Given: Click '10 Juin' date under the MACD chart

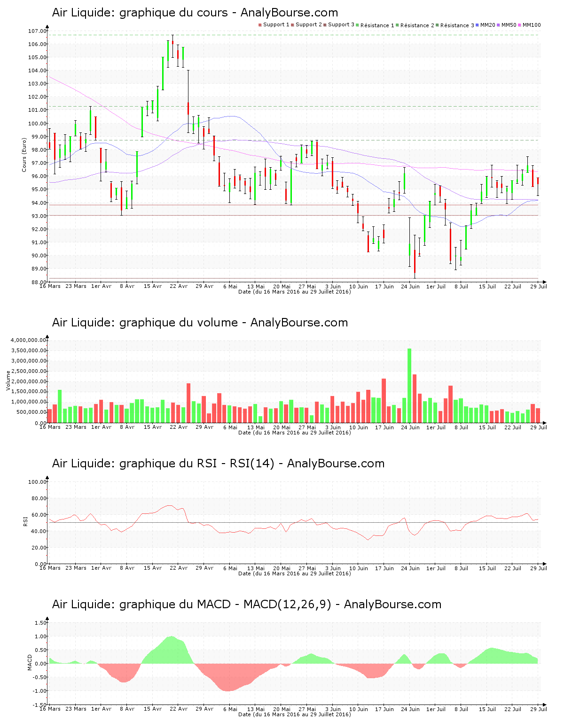Looking at the screenshot, I should coord(359,709).
